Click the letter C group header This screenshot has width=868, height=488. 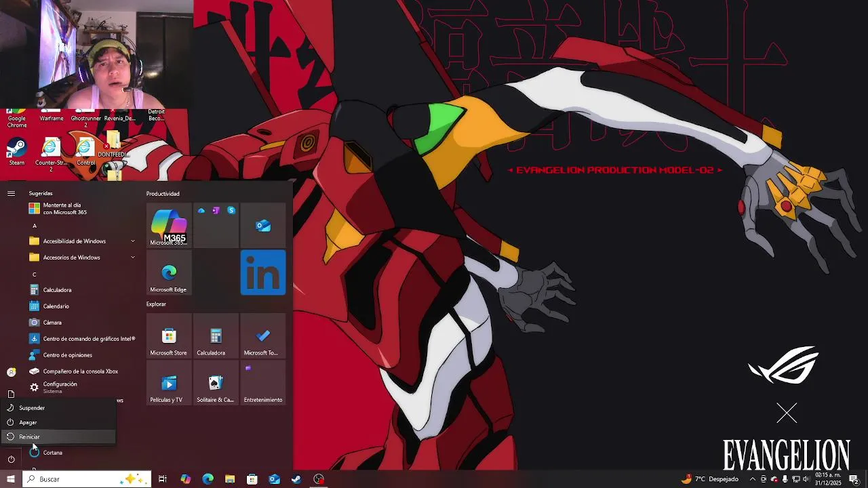[x=34, y=274]
